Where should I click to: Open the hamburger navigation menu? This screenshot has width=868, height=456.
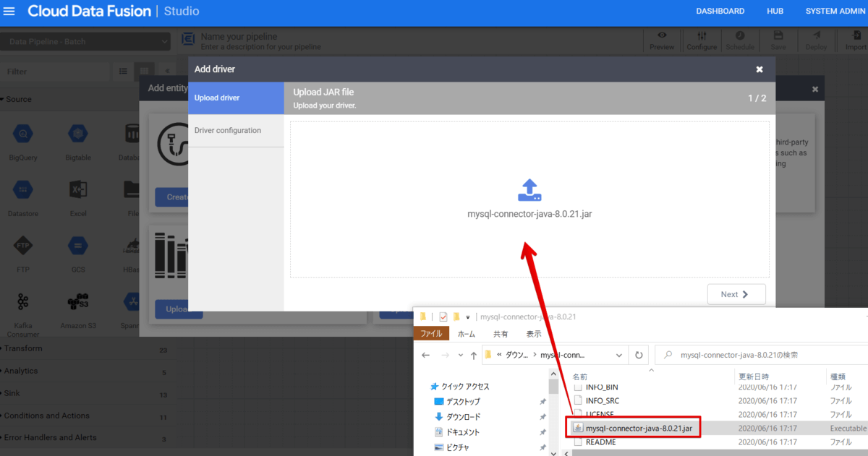tap(9, 12)
